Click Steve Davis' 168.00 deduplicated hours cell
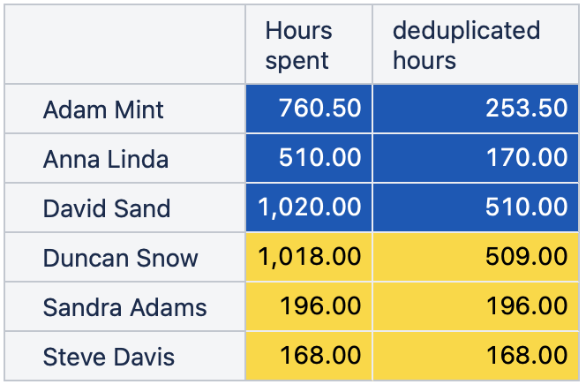The image size is (586, 392). tap(476, 356)
